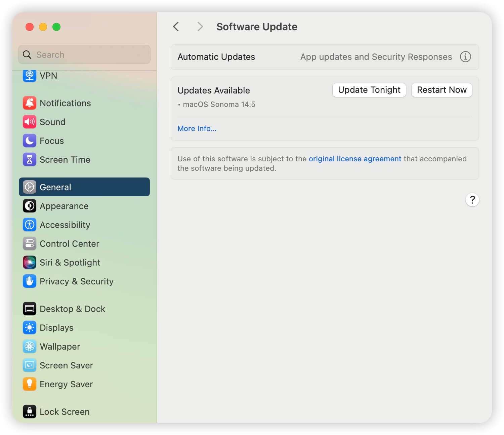Click the Appearance icon in sidebar

click(x=30, y=206)
